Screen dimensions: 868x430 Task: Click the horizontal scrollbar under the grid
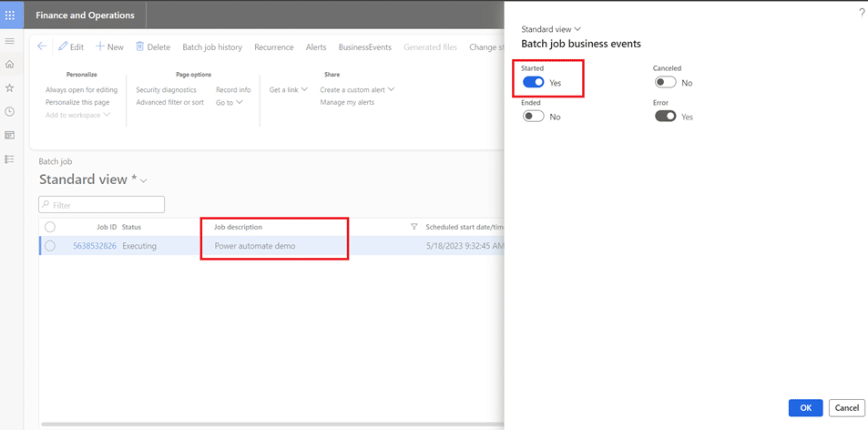[x=271, y=425]
